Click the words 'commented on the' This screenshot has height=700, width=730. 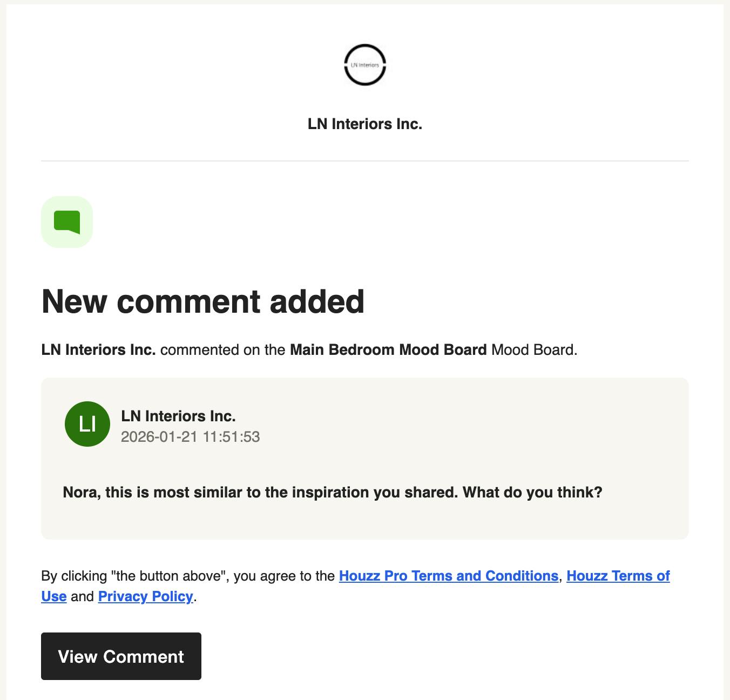(222, 350)
